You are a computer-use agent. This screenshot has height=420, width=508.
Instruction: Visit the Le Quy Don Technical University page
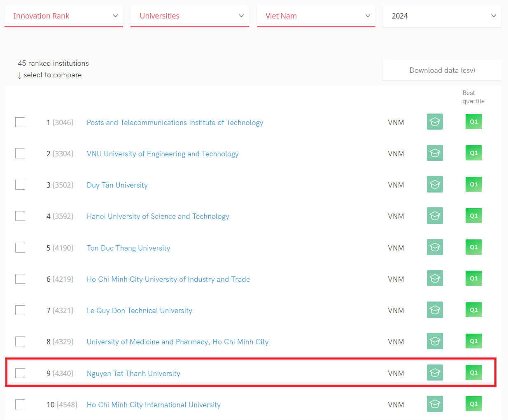click(x=139, y=311)
